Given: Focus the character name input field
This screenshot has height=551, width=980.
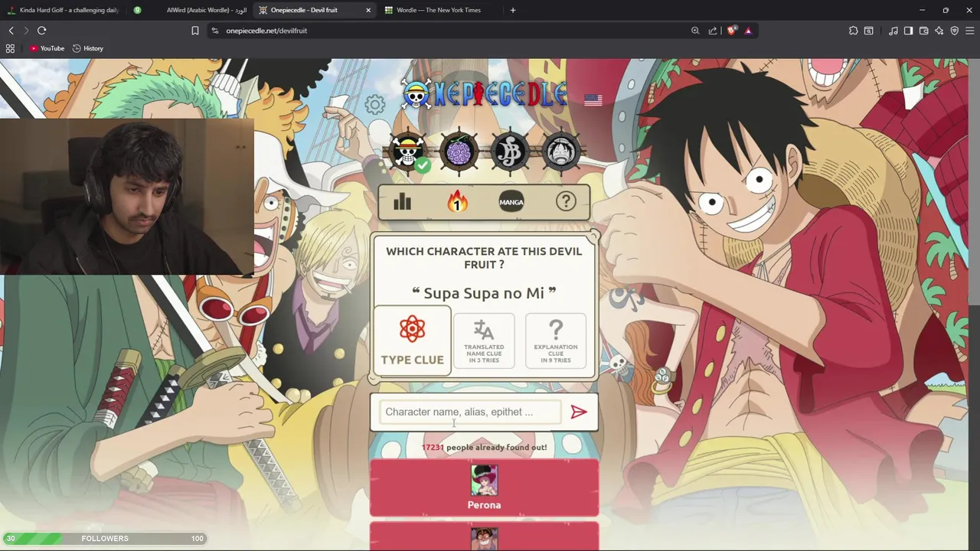Looking at the screenshot, I should [x=470, y=412].
